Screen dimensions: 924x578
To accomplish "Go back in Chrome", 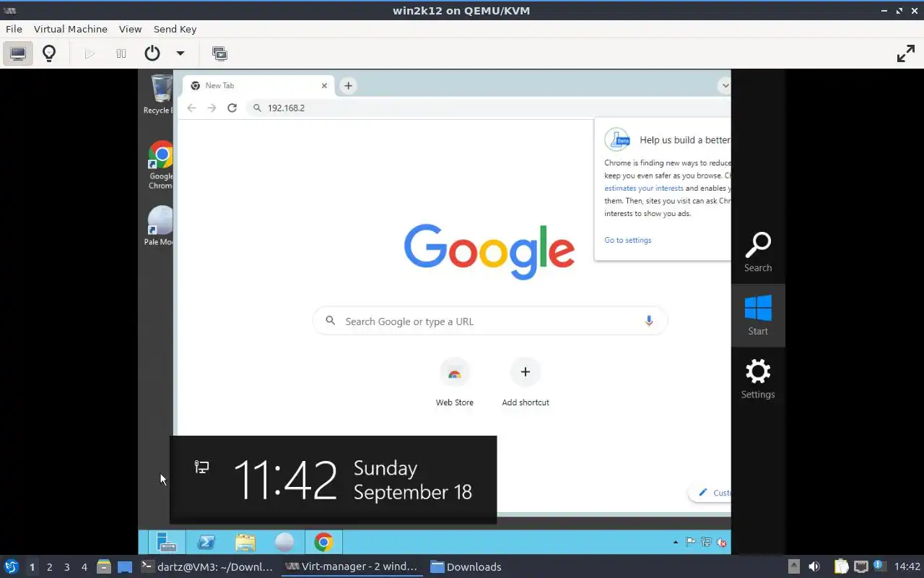I will tap(191, 108).
